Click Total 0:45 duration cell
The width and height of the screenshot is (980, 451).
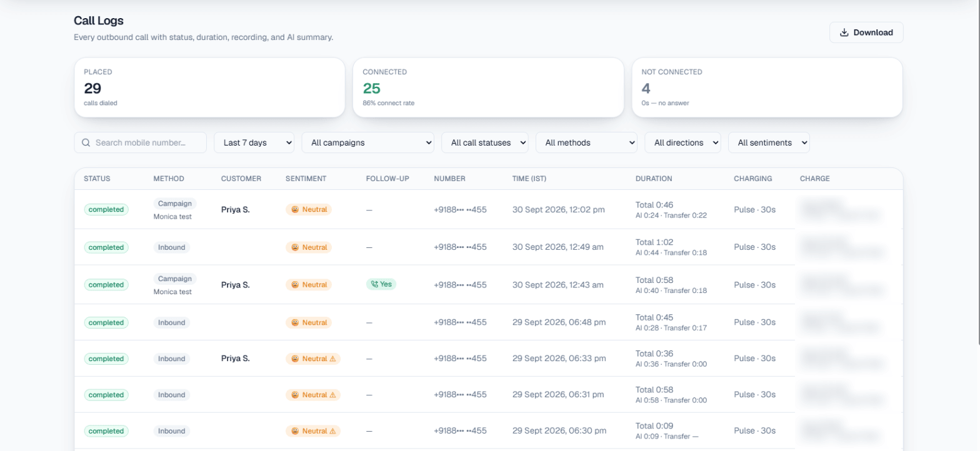pos(671,322)
